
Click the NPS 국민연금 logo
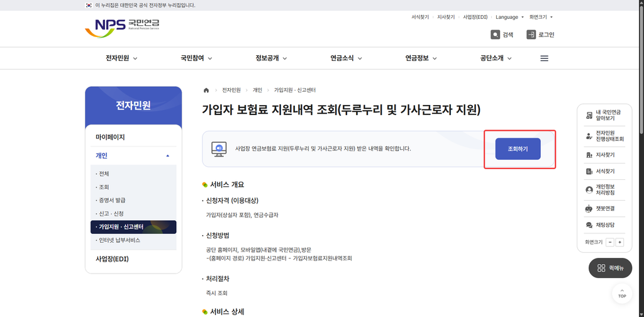122,28
